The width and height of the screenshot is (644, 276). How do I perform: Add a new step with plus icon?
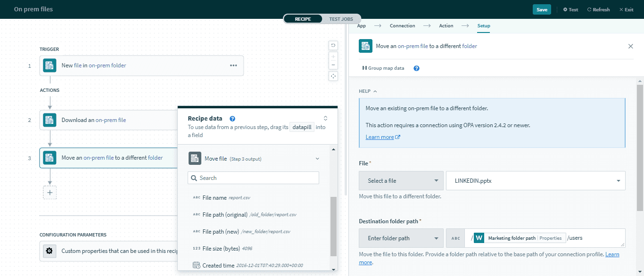click(50, 192)
